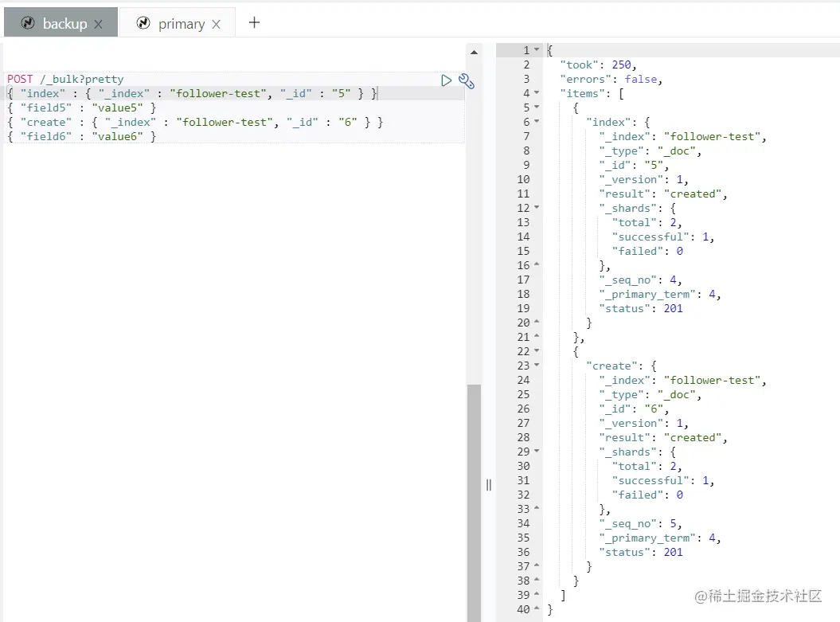Close the primary tab
840x622 pixels.
[216, 24]
